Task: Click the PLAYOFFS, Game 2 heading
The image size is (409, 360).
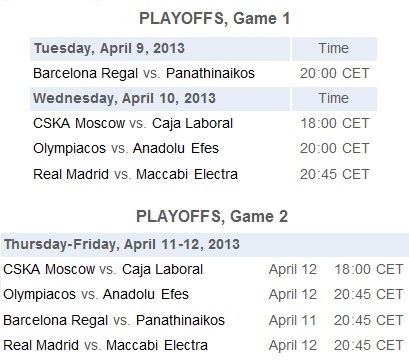Action: [212, 216]
